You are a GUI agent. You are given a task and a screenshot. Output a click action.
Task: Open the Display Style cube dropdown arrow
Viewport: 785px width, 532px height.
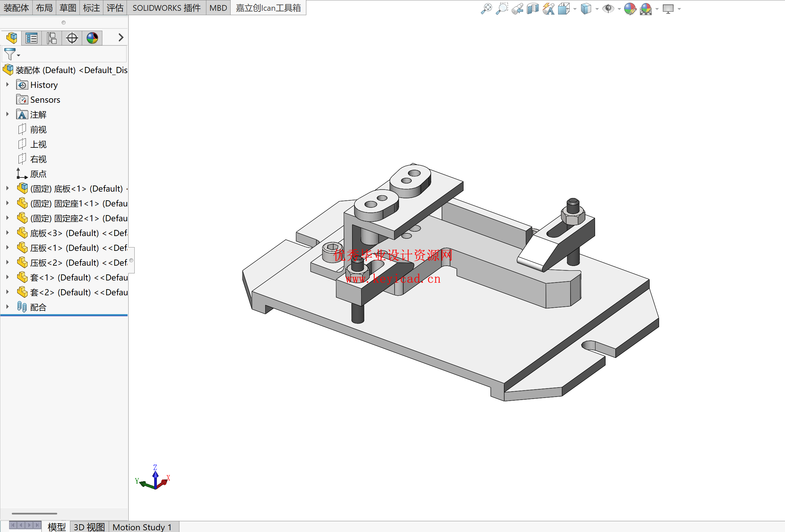tap(597, 9)
